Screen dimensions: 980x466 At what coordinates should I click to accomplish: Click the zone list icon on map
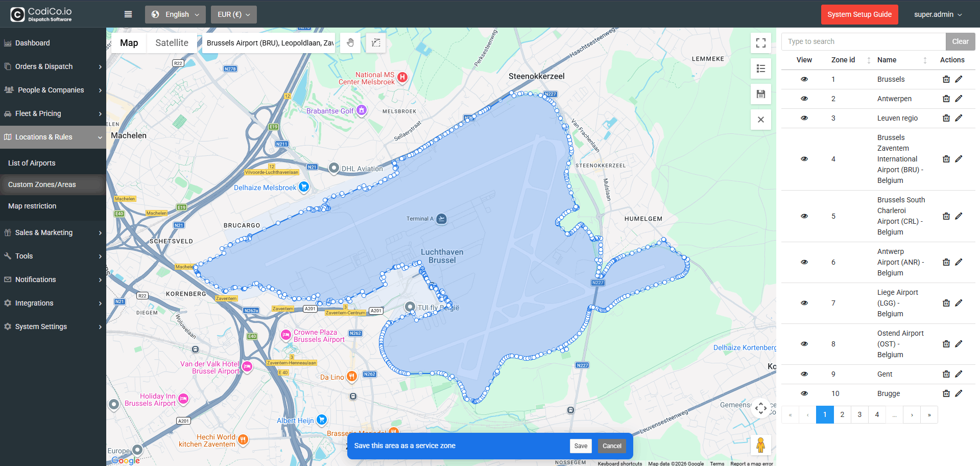pyautogui.click(x=760, y=68)
